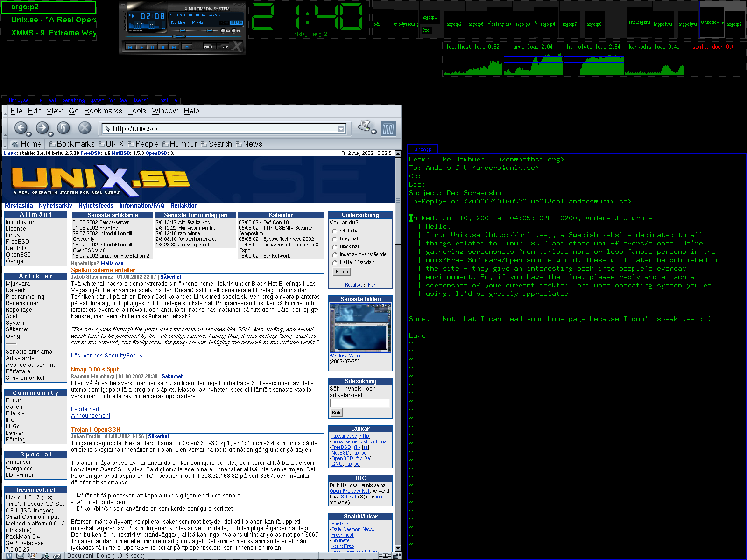Select 'argo:p6' window in pager
Screen dimensions: 747x560
(x=476, y=24)
